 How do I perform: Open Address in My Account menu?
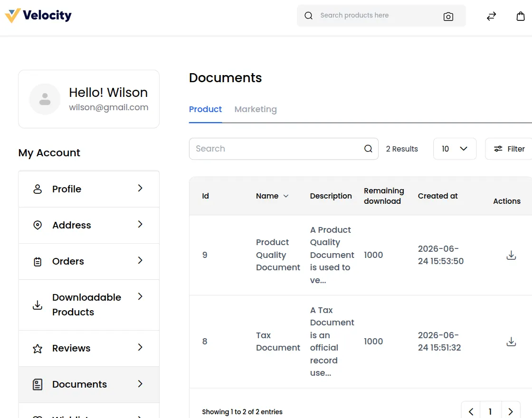(89, 225)
